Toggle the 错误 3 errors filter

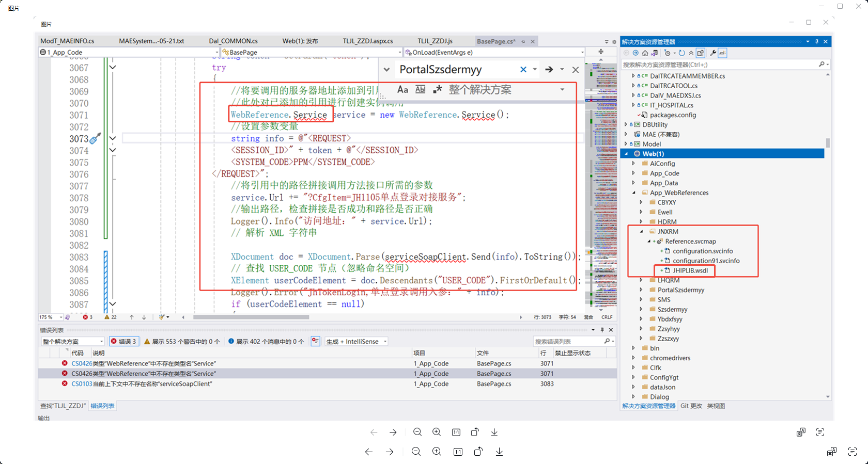(x=124, y=341)
